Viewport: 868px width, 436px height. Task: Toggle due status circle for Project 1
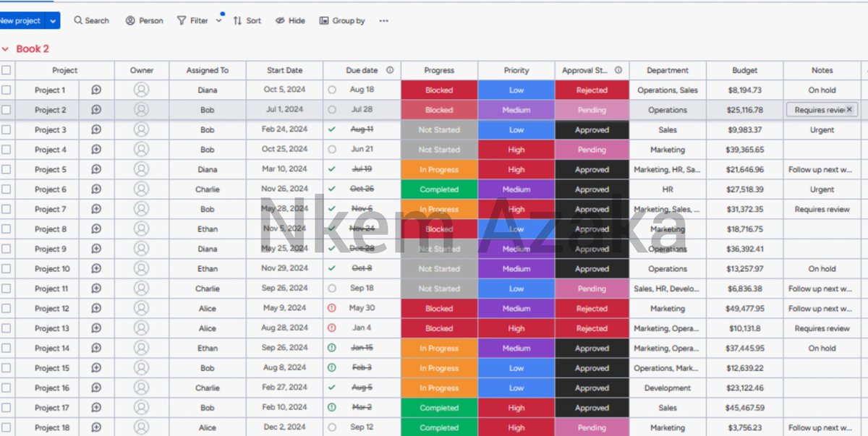[332, 90]
